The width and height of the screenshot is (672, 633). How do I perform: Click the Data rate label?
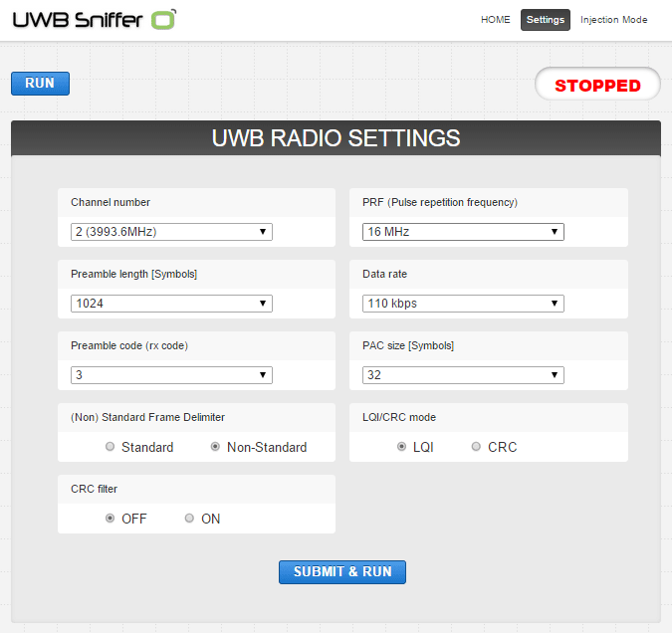(384, 274)
